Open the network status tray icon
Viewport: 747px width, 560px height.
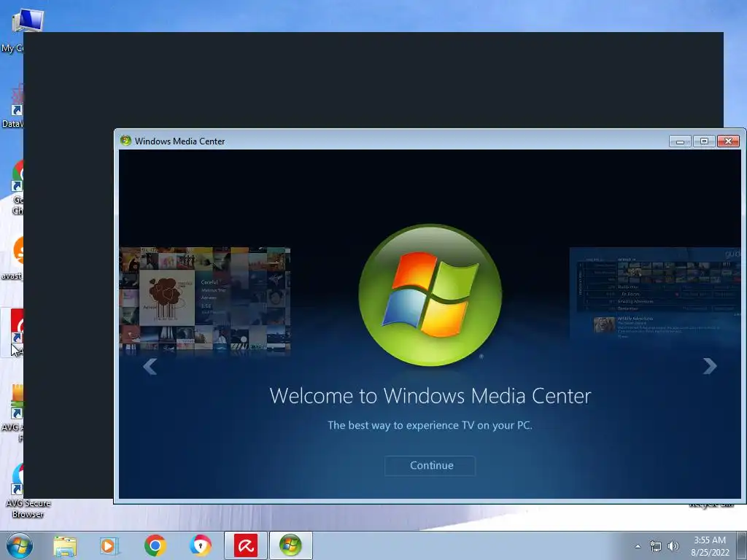click(656, 546)
